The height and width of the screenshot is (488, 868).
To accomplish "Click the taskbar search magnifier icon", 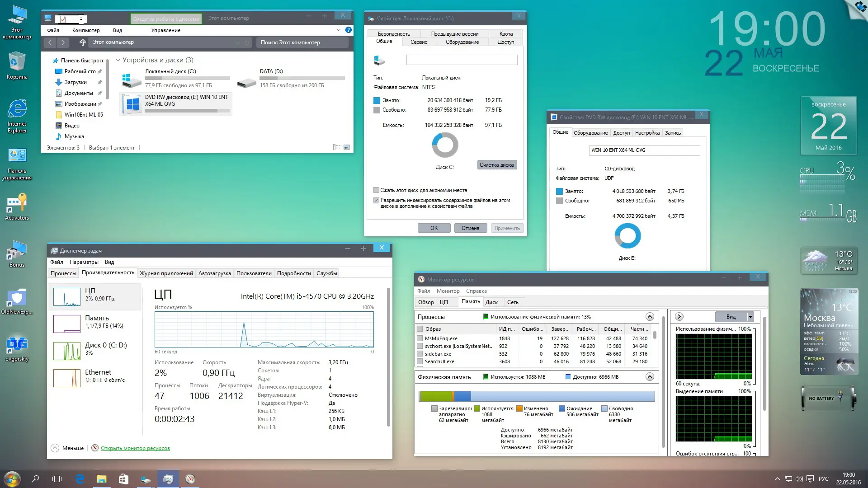I will coord(35,479).
